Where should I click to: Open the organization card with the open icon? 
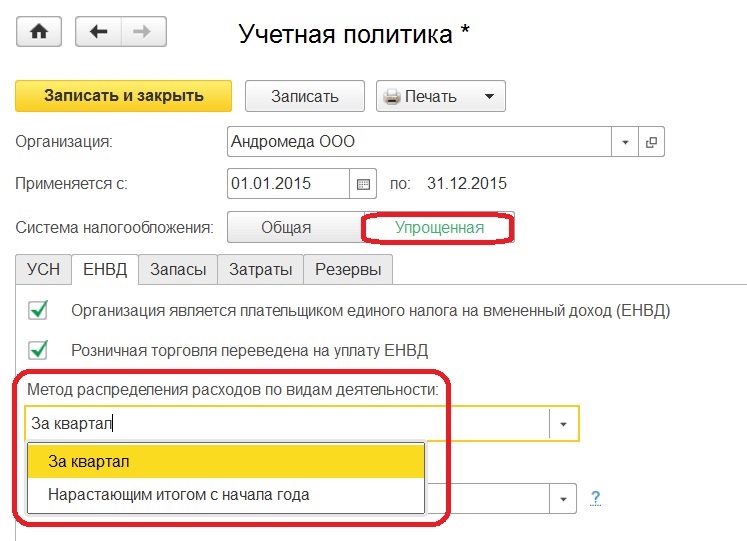651,141
